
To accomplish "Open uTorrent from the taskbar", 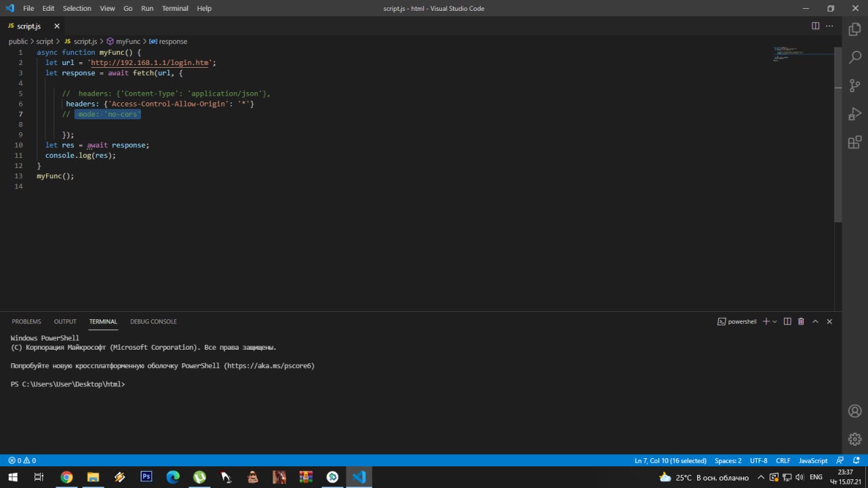I will coord(199,477).
